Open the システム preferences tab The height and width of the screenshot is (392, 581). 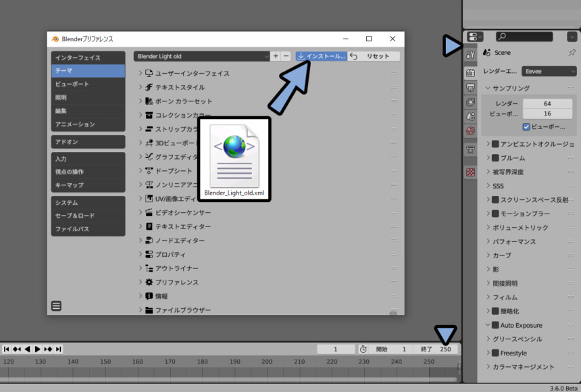pos(89,203)
